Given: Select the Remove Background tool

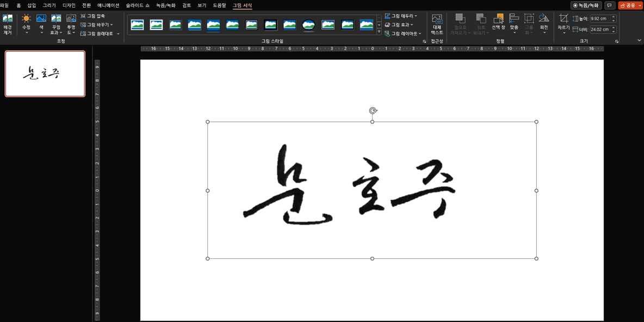Looking at the screenshot, I should (7, 23).
